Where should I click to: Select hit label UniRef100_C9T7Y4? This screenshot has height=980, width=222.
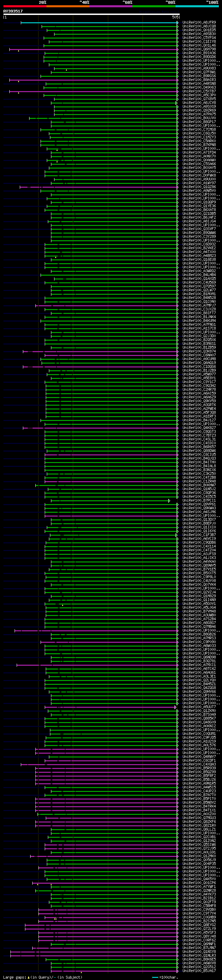coord(199,913)
